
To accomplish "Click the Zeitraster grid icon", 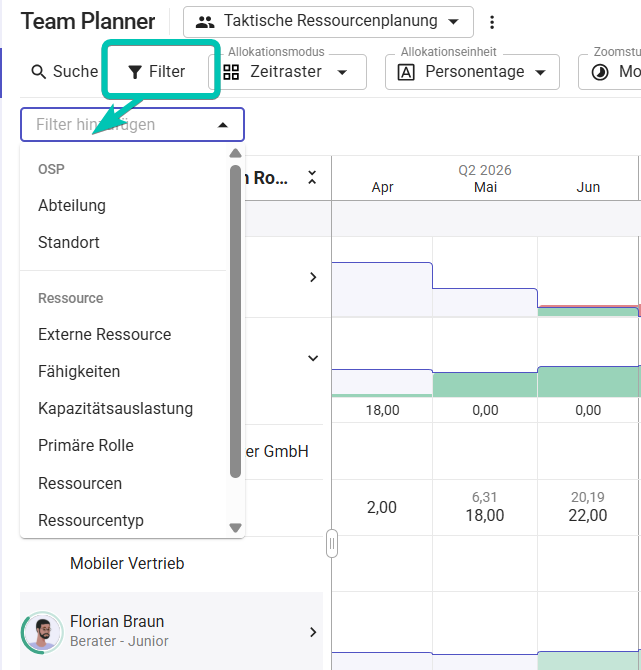I will [231, 72].
